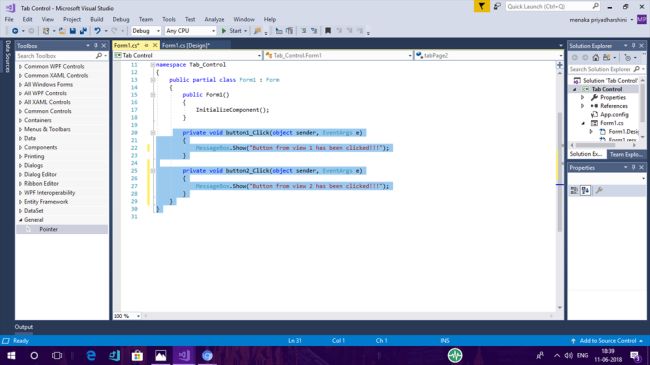
Task: Click the bookmark icon in the toolbar
Action: (328, 31)
